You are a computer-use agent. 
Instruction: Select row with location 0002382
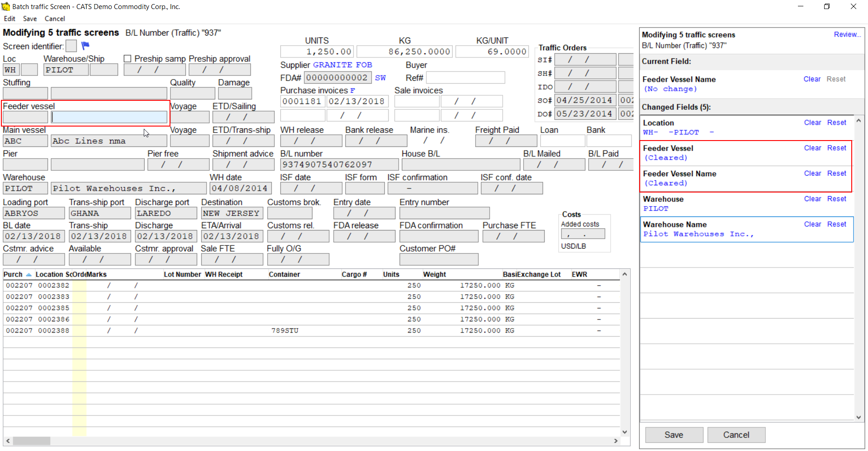[x=311, y=285]
